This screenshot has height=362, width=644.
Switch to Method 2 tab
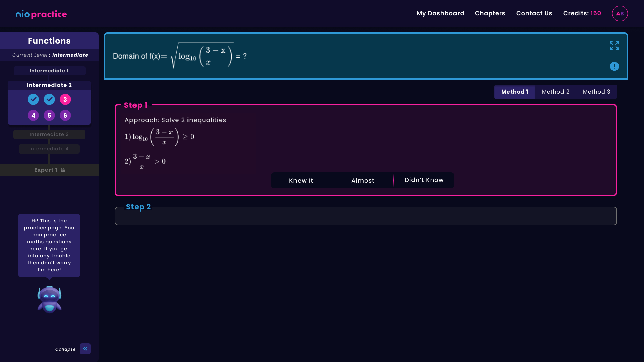pos(555,92)
